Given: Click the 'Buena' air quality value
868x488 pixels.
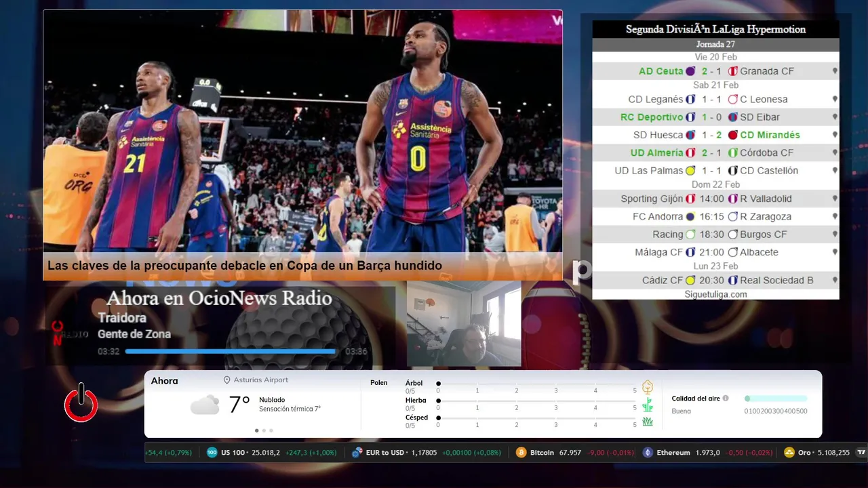Looking at the screenshot, I should 682,411.
